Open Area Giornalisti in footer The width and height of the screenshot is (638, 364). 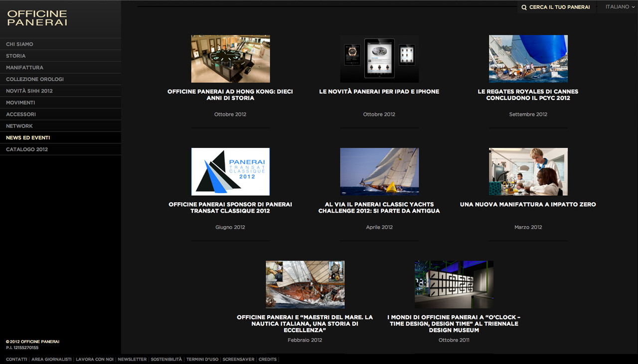pos(51,360)
